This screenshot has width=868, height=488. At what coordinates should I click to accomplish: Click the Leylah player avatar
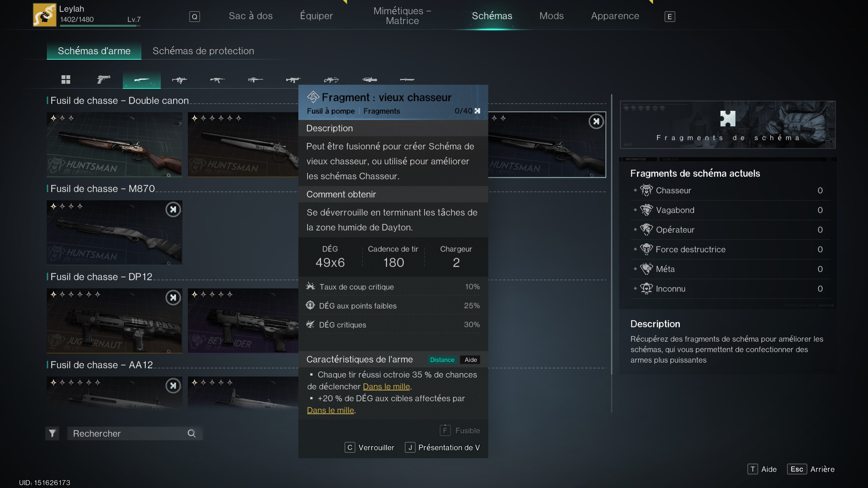[x=44, y=15]
